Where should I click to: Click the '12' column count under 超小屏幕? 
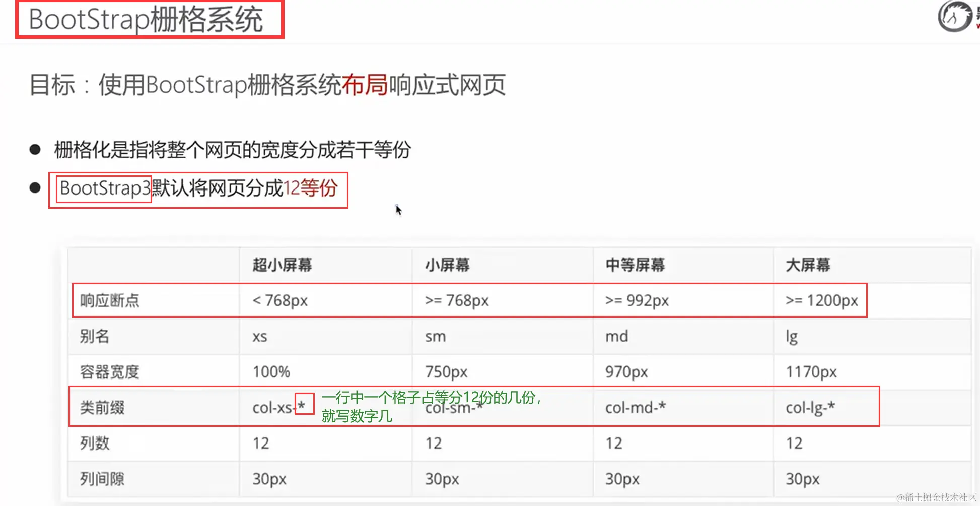pyautogui.click(x=261, y=444)
